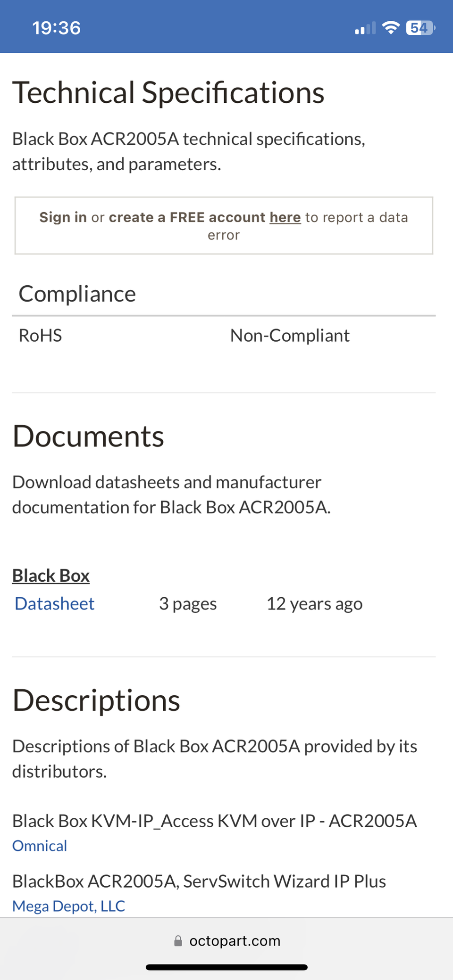Tap the Compliance section header
This screenshot has height=980, width=453.
point(77,294)
